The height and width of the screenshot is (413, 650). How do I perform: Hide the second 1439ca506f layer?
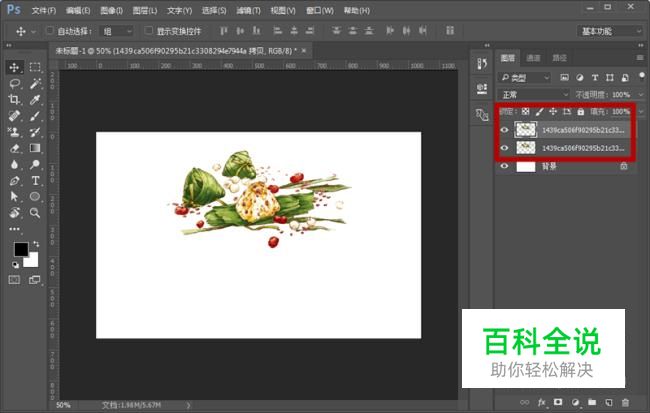(504, 148)
